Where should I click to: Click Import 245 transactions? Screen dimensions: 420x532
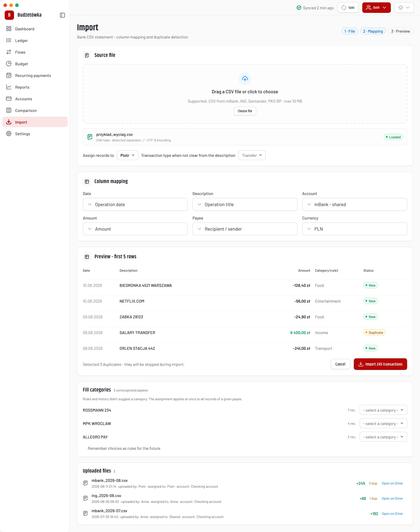[380, 364]
